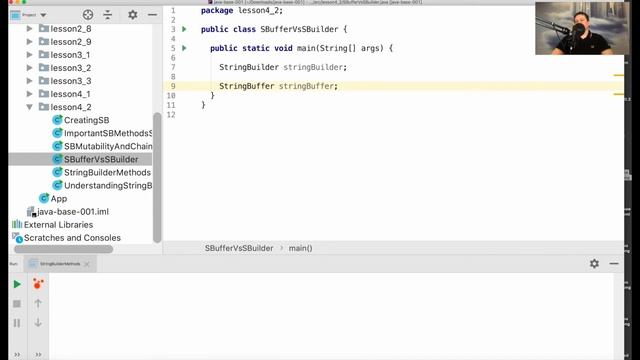Open the App class
Screen dimensions: 640x360
pos(59,198)
